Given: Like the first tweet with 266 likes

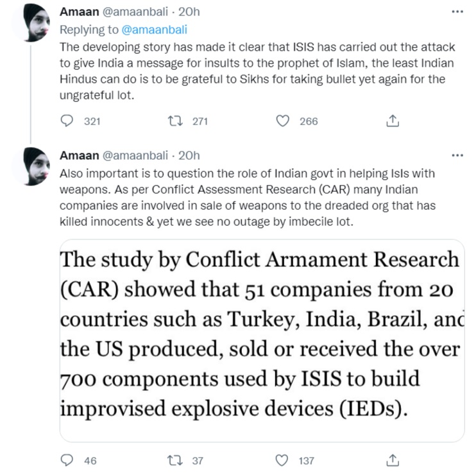Looking at the screenshot, I should 283,121.
